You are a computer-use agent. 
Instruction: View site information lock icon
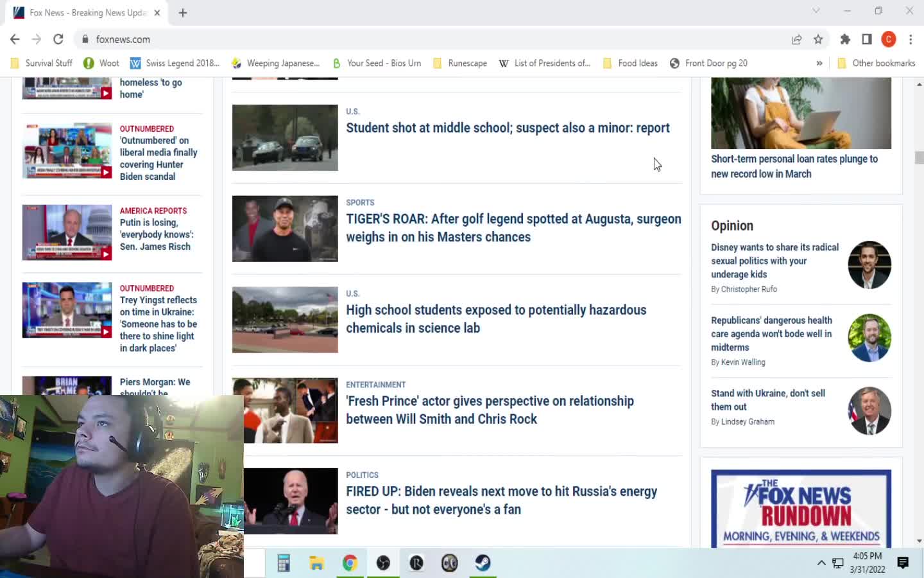click(x=85, y=39)
